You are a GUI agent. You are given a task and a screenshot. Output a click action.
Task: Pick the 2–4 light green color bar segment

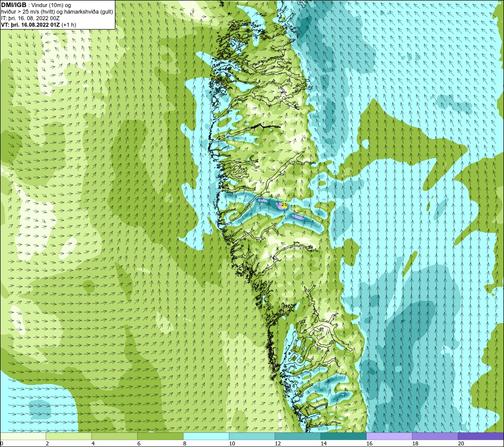click(69, 436)
